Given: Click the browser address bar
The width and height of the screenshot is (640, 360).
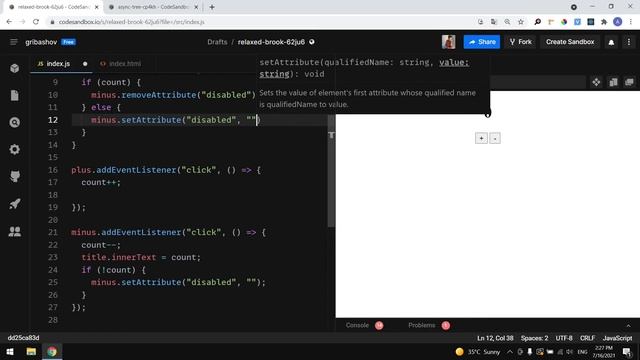Looking at the screenshot, I should click(x=261, y=22).
